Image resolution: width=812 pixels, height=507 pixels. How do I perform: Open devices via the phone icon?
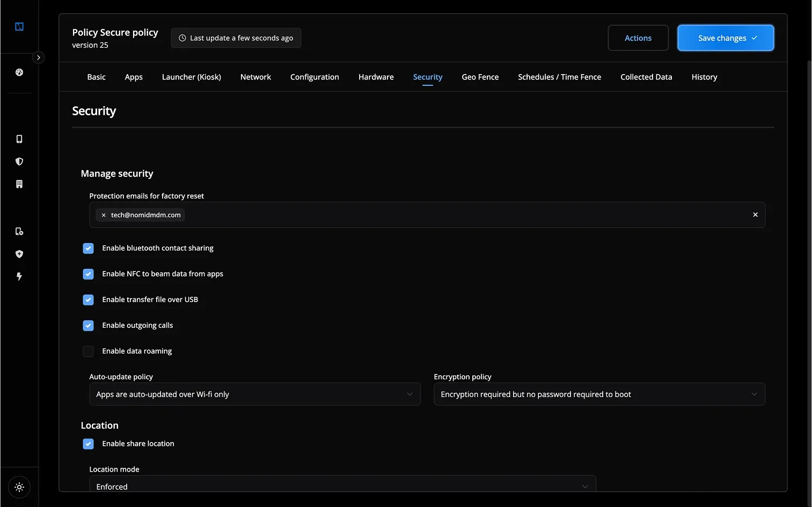point(19,139)
